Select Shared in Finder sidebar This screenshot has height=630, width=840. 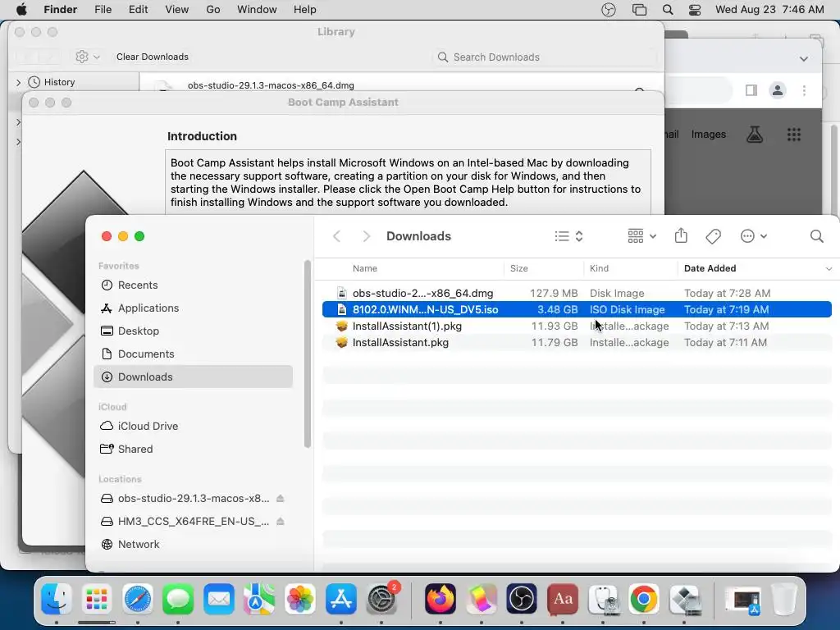coord(193,449)
